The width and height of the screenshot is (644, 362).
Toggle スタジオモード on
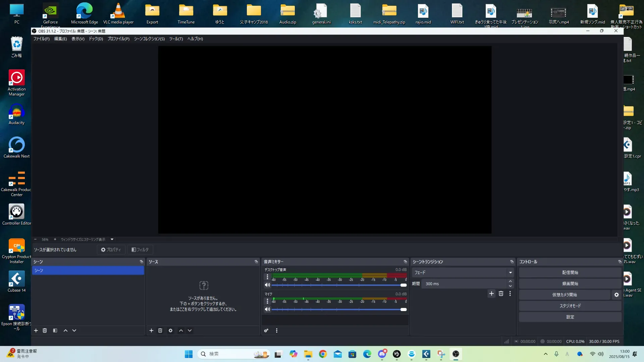pyautogui.click(x=570, y=306)
